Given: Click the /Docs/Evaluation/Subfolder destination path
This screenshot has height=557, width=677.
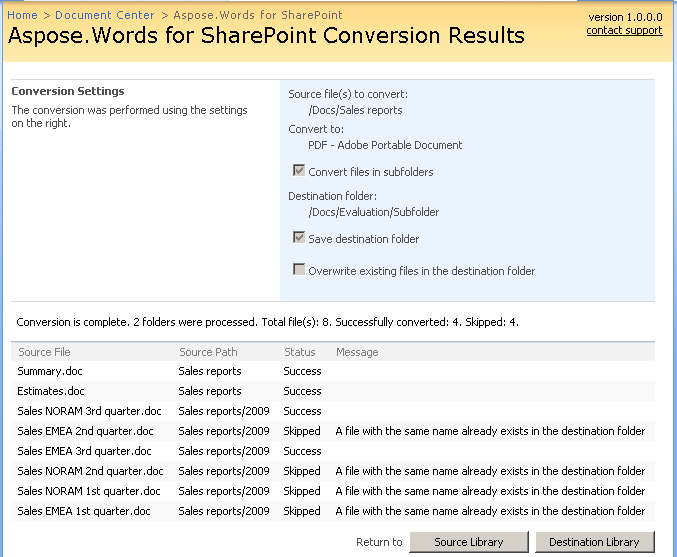Looking at the screenshot, I should 374,212.
